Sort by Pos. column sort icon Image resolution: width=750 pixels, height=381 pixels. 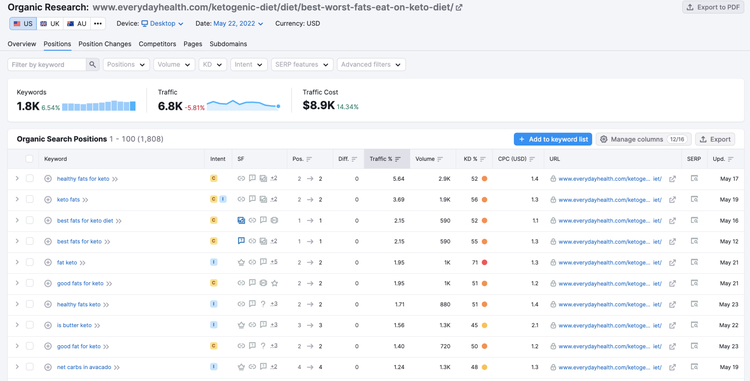pos(309,159)
